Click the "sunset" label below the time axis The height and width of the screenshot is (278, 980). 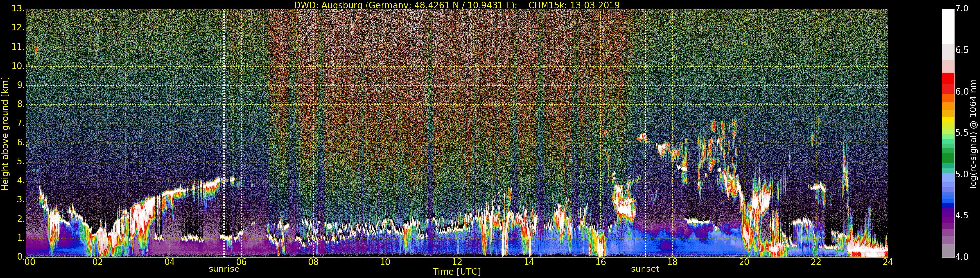[x=645, y=269]
